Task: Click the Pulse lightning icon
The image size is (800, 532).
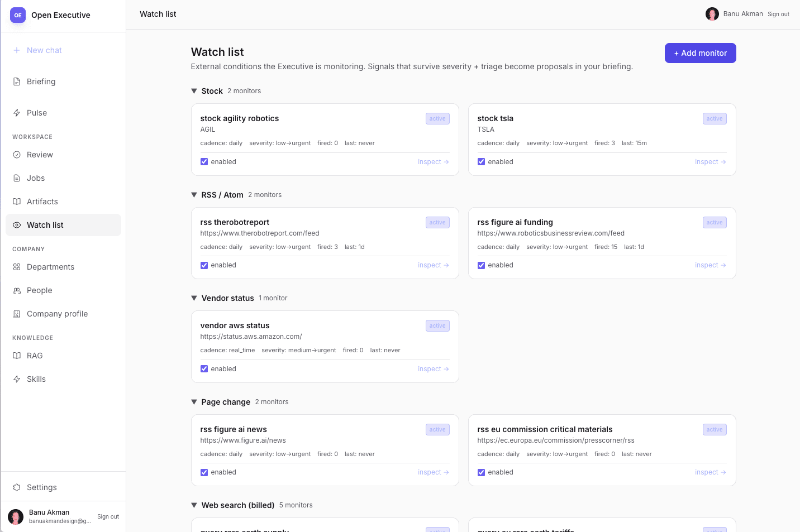Action: tap(17, 113)
